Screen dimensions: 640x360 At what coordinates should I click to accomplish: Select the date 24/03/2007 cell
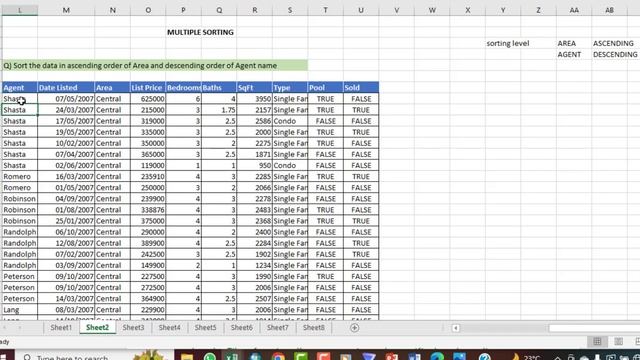point(66,110)
